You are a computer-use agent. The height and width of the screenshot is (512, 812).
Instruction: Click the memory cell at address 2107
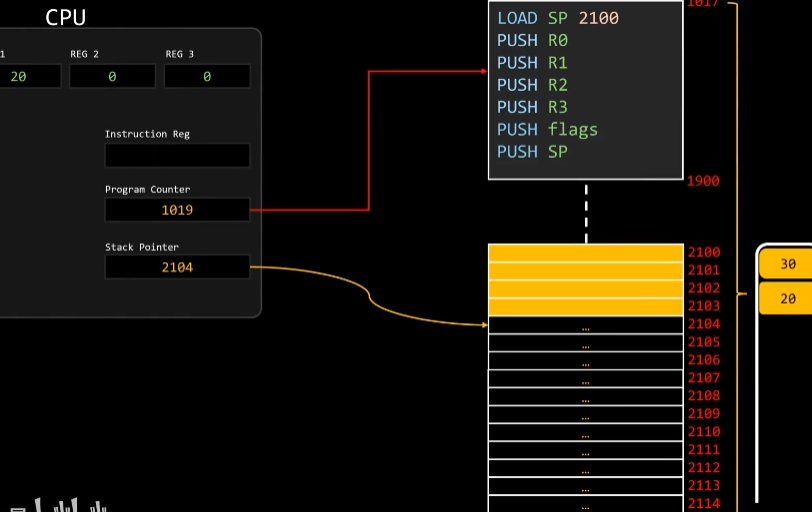pos(586,379)
